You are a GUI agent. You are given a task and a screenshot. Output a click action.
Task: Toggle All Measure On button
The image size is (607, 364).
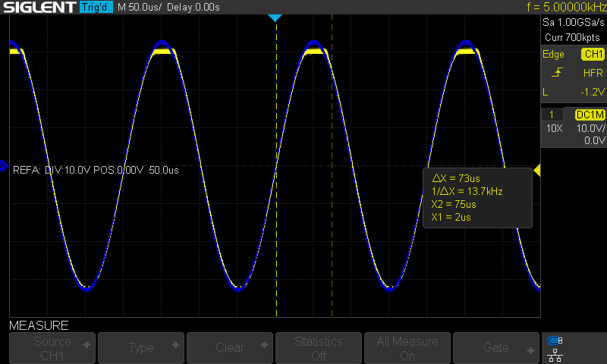[x=407, y=348]
